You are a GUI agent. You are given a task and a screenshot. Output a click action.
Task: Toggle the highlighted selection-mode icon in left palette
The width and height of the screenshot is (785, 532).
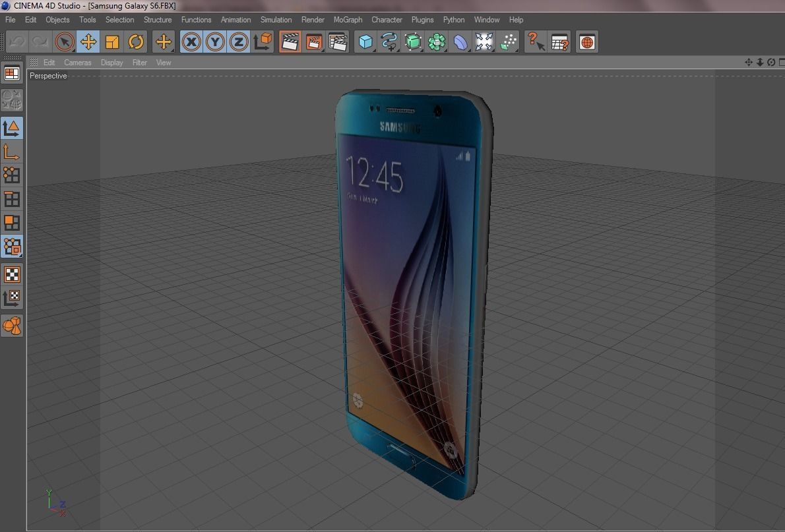click(x=12, y=247)
